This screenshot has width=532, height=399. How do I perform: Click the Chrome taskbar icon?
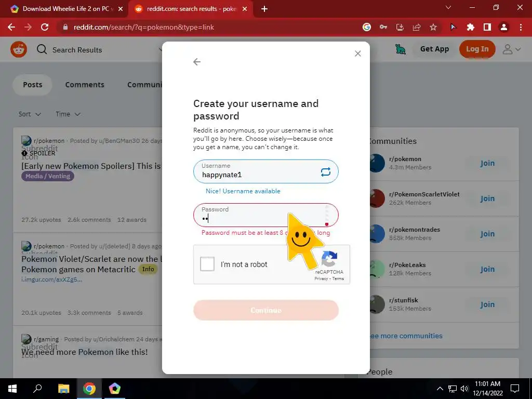point(89,389)
